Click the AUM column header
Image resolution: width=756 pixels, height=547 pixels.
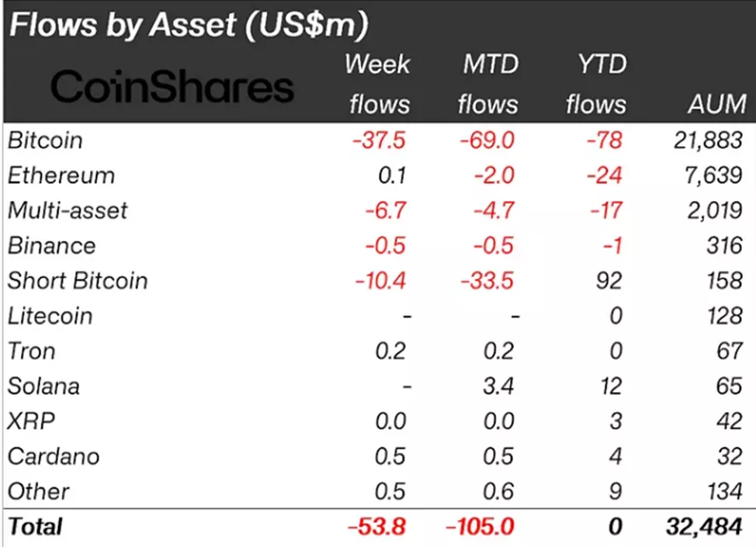pyautogui.click(x=716, y=104)
